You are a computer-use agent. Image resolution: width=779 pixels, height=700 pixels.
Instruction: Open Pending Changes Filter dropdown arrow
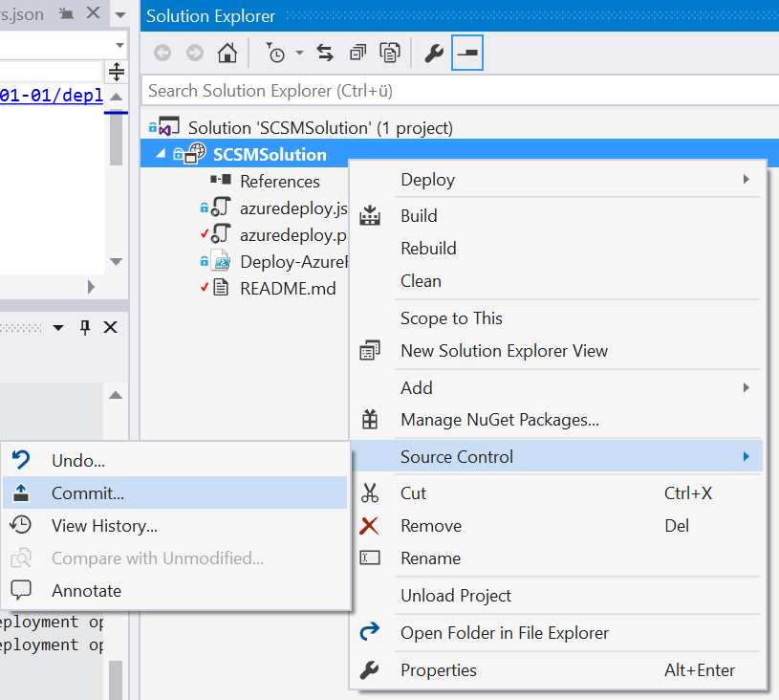coord(299,54)
